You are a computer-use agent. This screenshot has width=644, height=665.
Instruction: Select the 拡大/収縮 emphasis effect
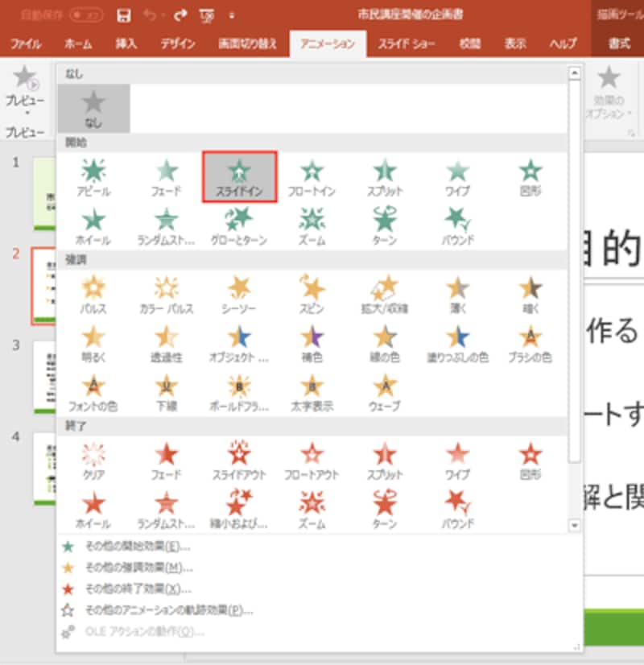click(385, 295)
